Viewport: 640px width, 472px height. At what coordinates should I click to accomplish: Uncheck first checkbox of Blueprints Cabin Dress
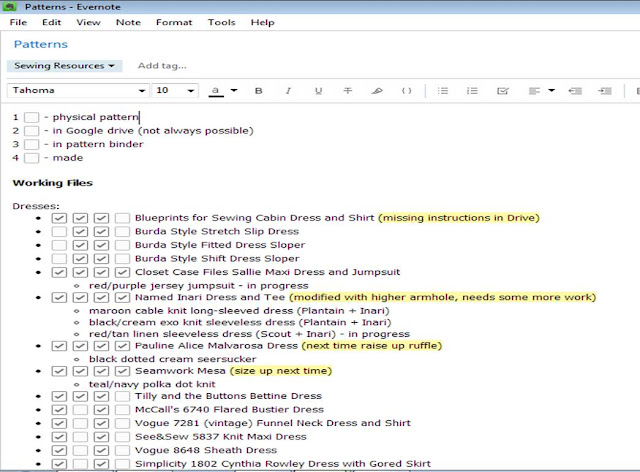59,218
